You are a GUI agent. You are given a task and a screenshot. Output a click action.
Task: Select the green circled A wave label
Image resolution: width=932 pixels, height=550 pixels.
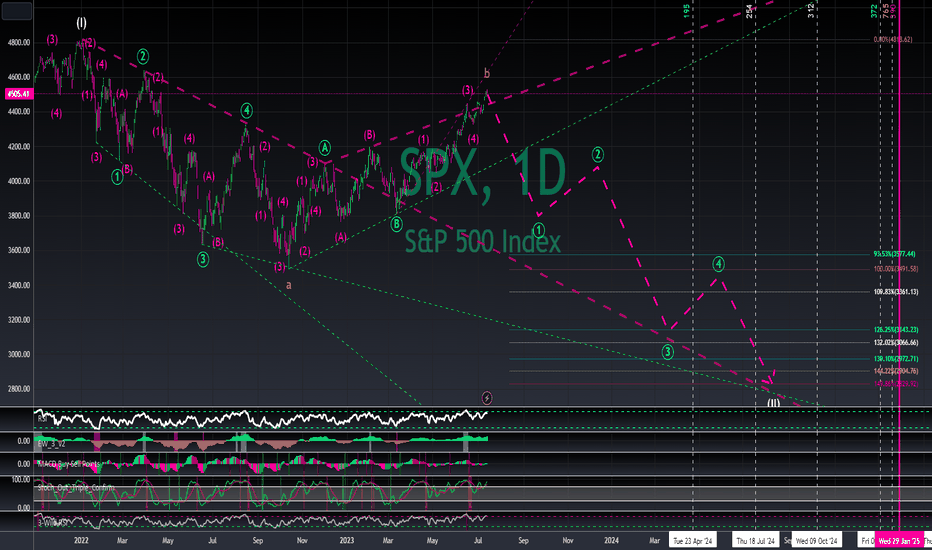point(325,147)
